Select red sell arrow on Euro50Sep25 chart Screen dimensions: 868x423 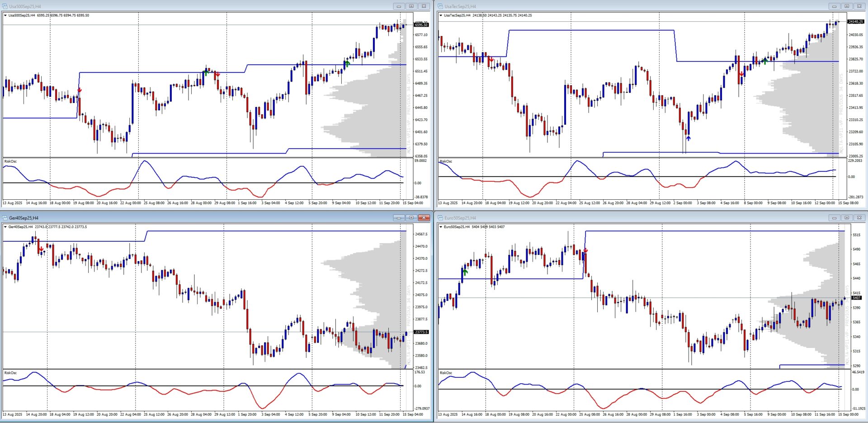(x=586, y=250)
